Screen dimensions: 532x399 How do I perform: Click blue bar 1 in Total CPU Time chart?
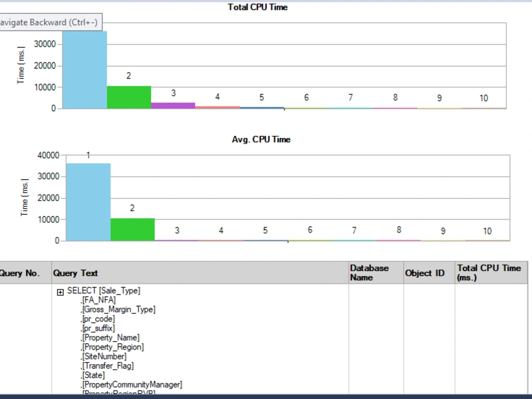click(x=85, y=70)
